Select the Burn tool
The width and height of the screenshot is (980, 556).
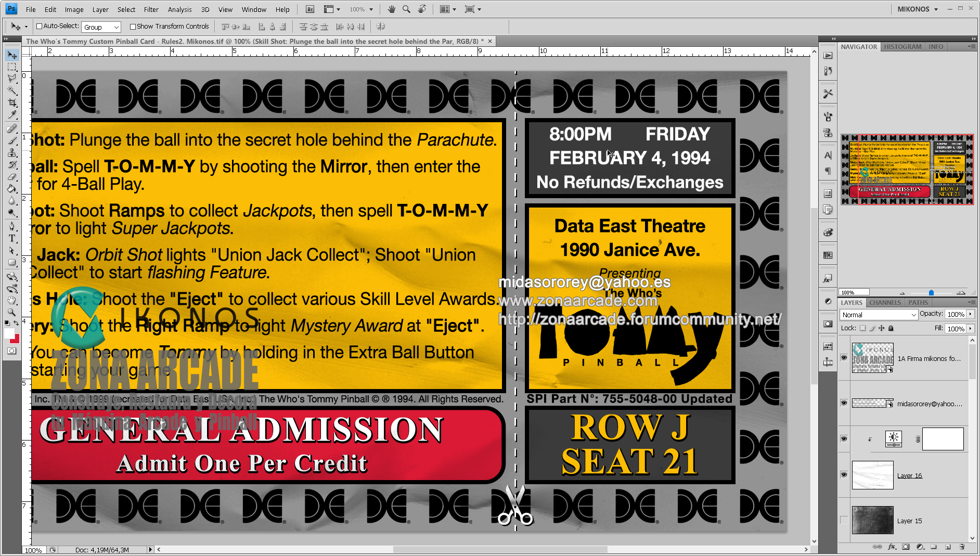pos(12,212)
